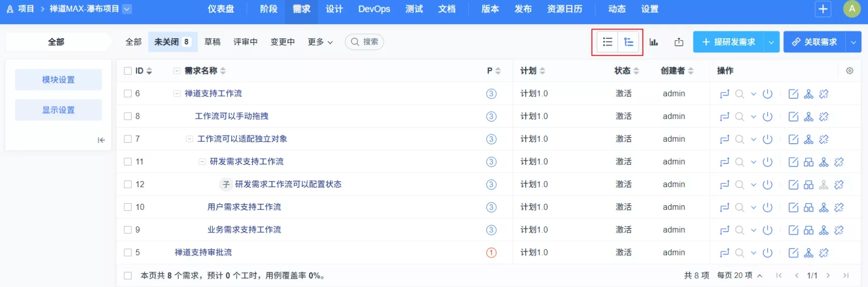Click review magnifier icon for 工作流可以适配独立对象
868x287 pixels.
point(740,139)
